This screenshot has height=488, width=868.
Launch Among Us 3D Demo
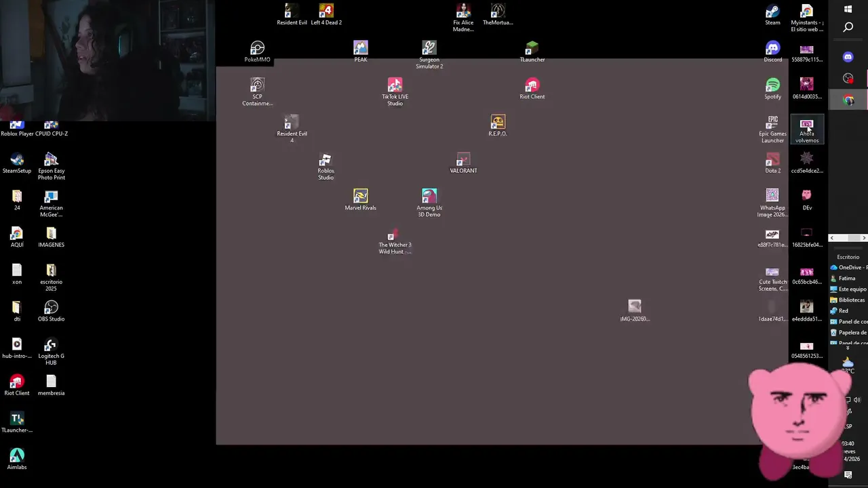coord(429,203)
